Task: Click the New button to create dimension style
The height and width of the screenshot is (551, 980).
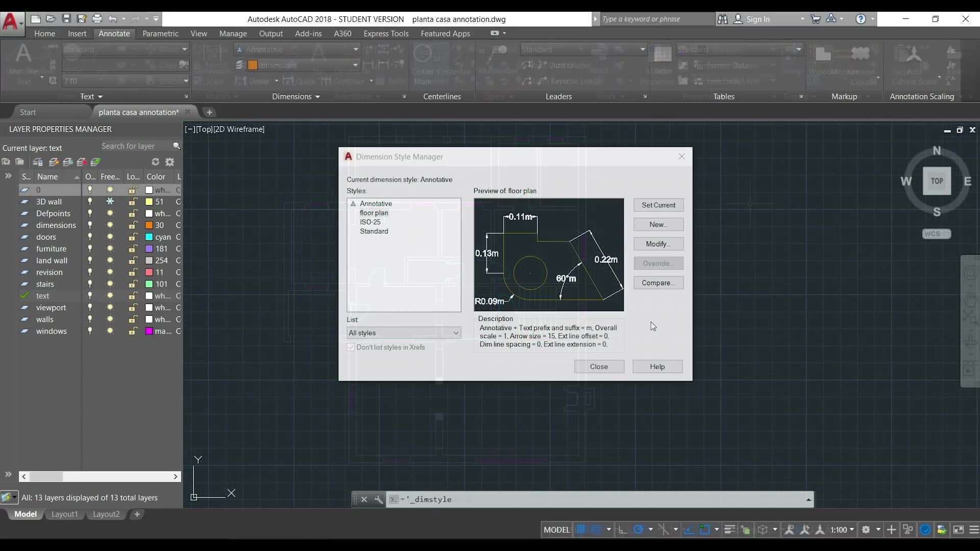Action: point(657,224)
